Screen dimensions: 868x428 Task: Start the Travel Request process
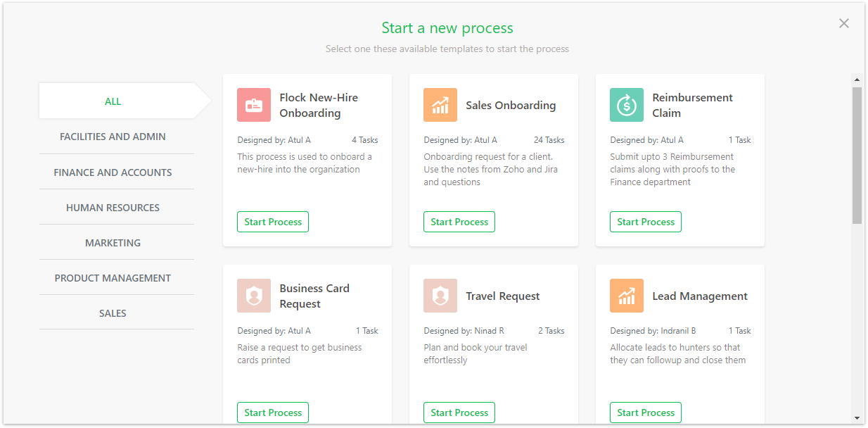pos(459,413)
